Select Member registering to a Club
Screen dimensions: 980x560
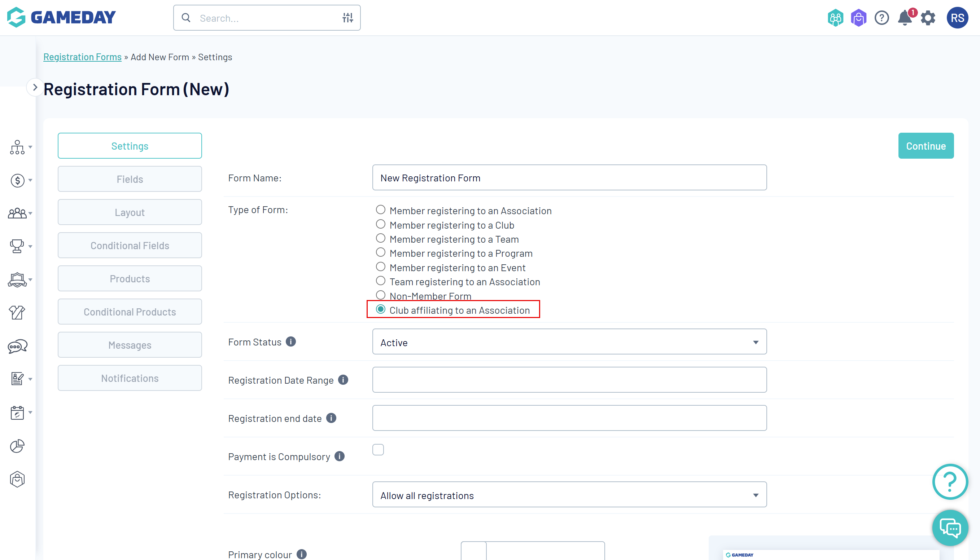pos(380,224)
